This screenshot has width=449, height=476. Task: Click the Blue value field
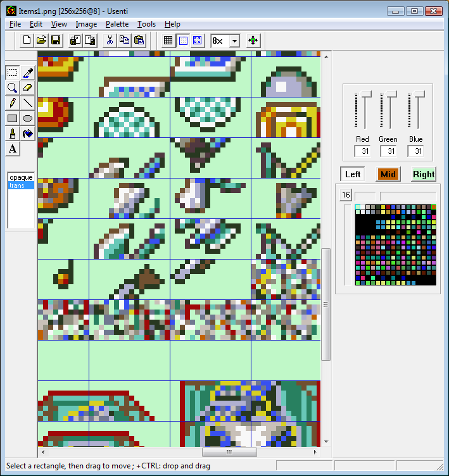pos(415,151)
